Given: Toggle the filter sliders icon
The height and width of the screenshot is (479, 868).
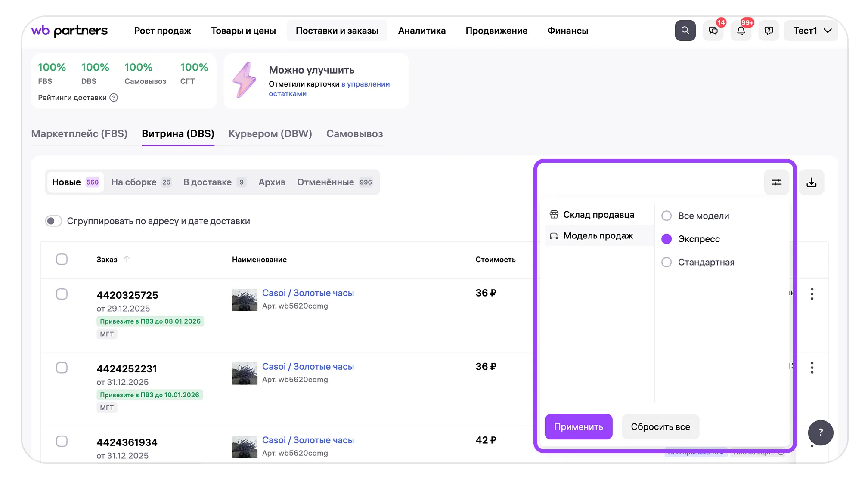Looking at the screenshot, I should (x=776, y=182).
